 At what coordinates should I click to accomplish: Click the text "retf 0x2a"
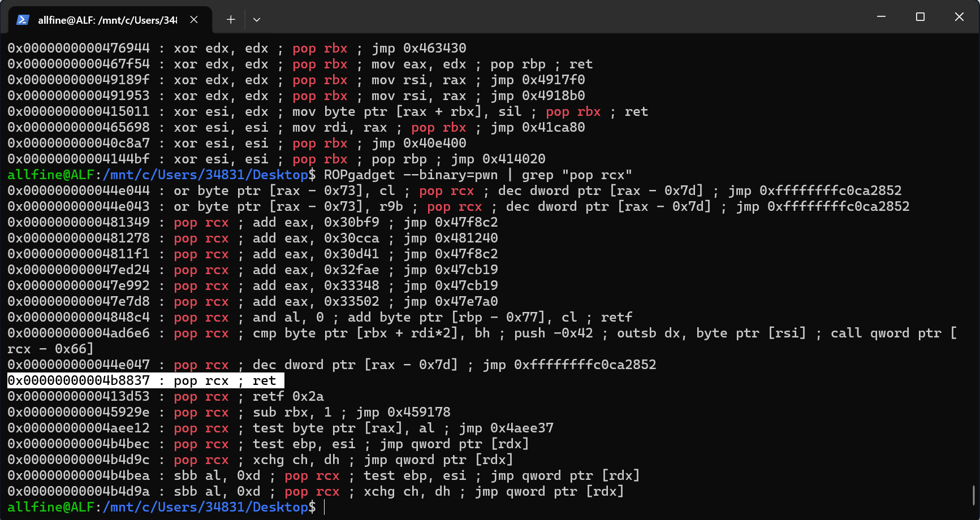[x=288, y=396]
